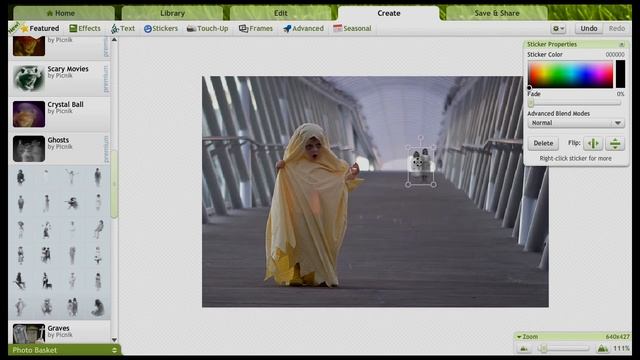Click the sidebar collapse handle beside sticker list

(114, 184)
